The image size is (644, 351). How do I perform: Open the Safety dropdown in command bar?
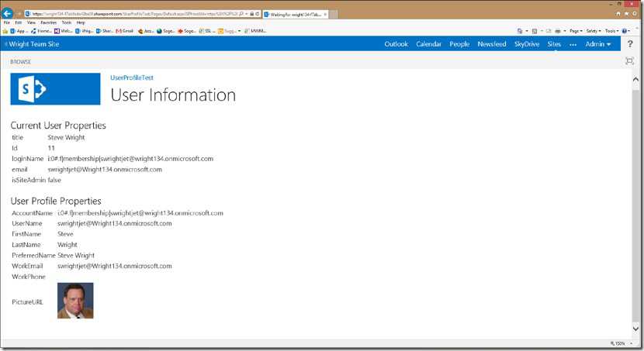(x=594, y=31)
